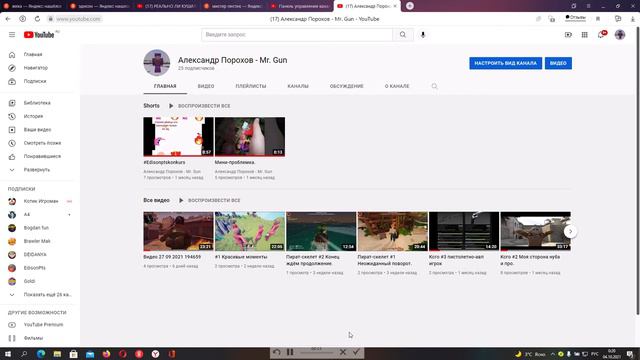This screenshot has height=360, width=640.
Task: Open the YouTube hamburger guide menu
Action: click(x=12, y=35)
